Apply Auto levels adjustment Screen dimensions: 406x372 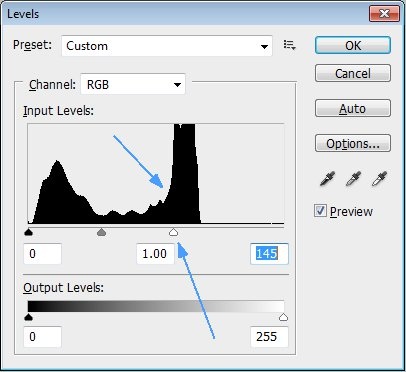[x=353, y=108]
